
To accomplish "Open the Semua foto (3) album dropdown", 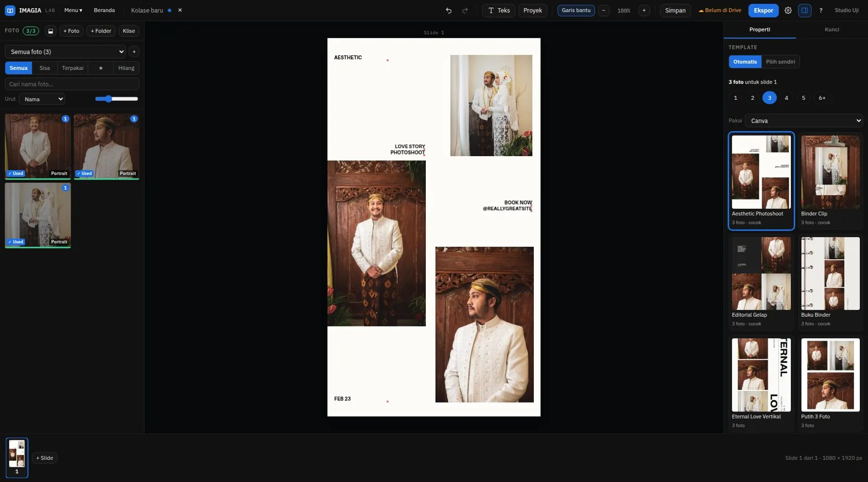I will 65,52.
